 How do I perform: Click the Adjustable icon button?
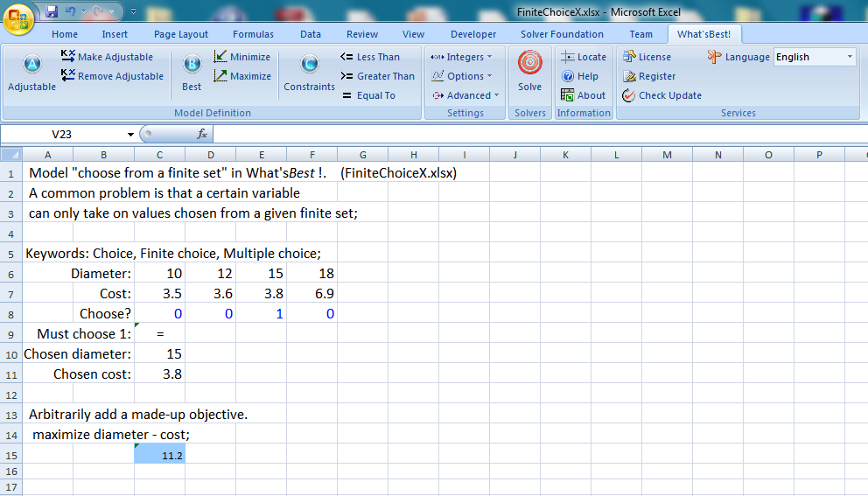tap(31, 71)
